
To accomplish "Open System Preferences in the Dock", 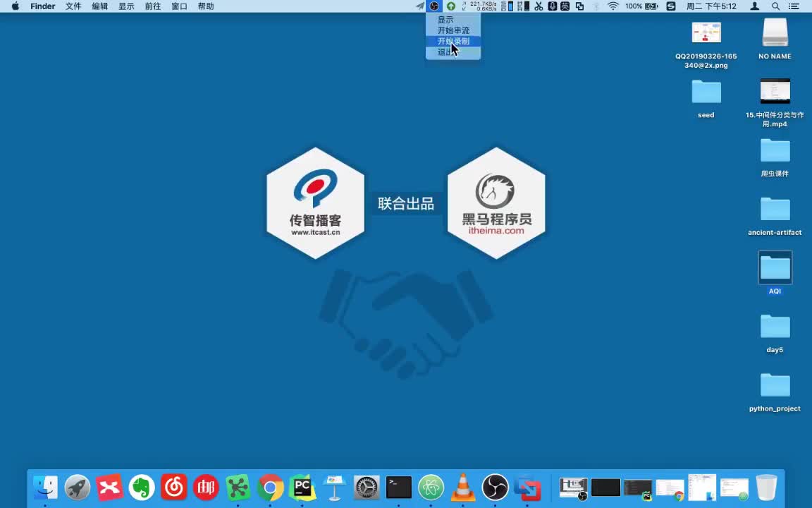I will (x=367, y=488).
